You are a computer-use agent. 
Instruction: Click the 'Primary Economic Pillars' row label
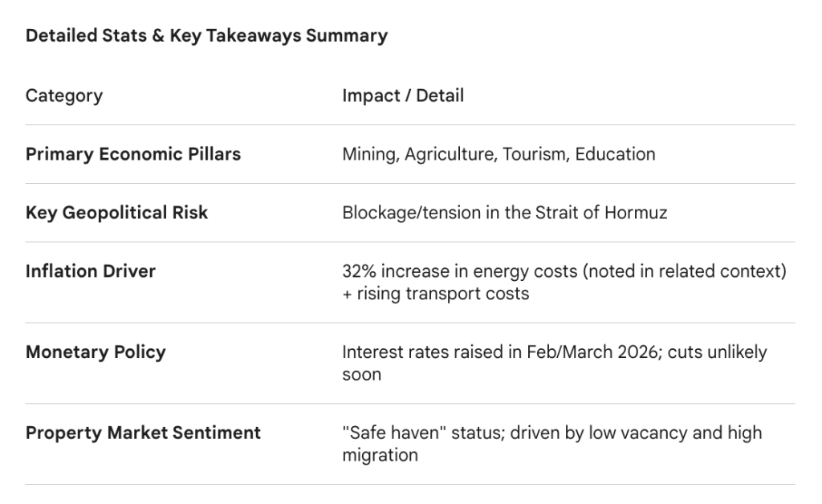point(133,154)
